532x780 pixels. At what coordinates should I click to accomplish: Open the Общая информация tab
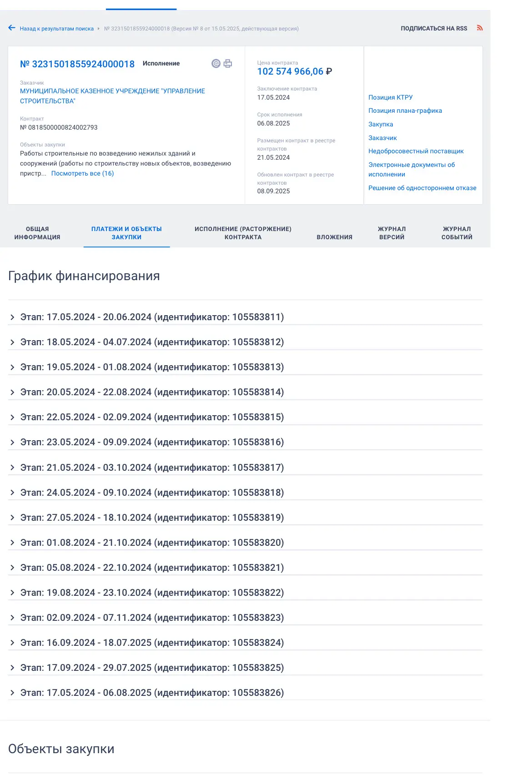tap(37, 233)
